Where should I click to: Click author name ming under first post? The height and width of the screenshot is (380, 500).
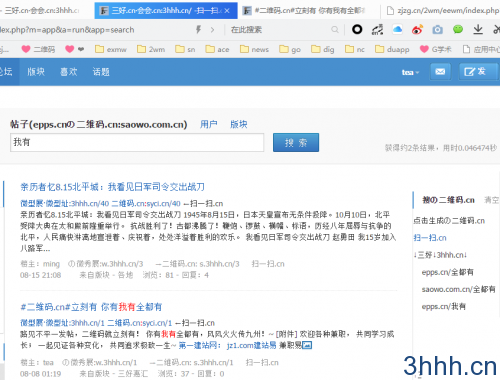(x=51, y=264)
